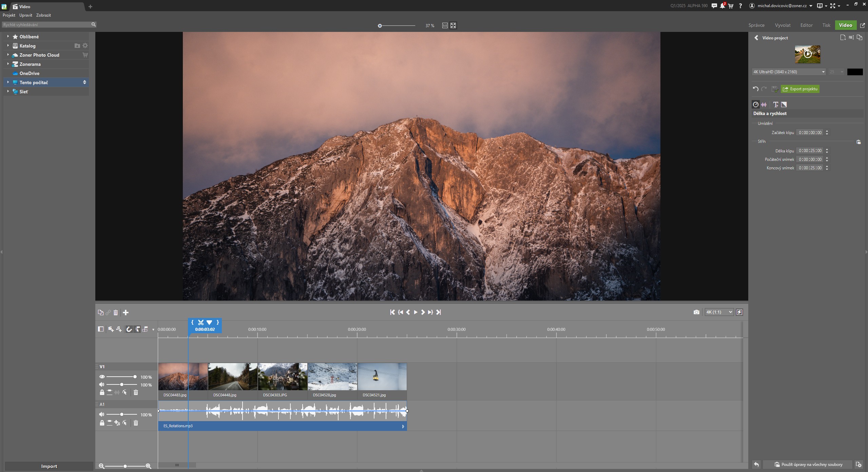Click the black background color swatch
The width and height of the screenshot is (868, 472).
coord(854,72)
